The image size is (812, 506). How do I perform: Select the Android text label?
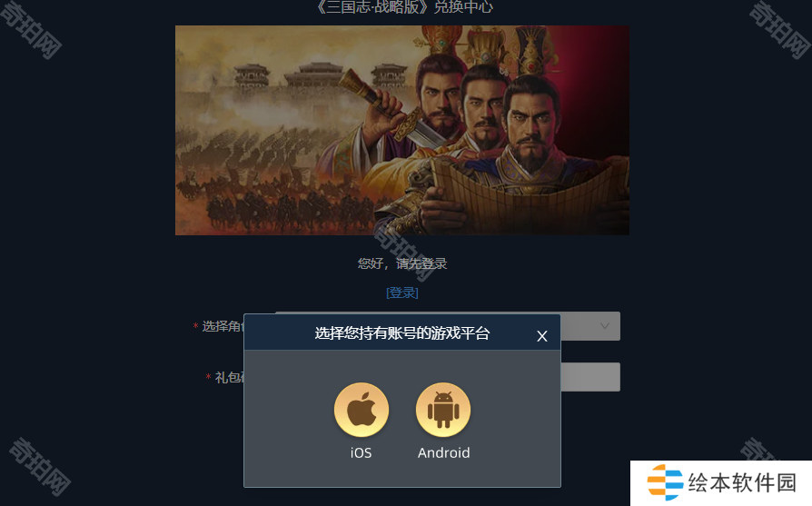(x=444, y=452)
